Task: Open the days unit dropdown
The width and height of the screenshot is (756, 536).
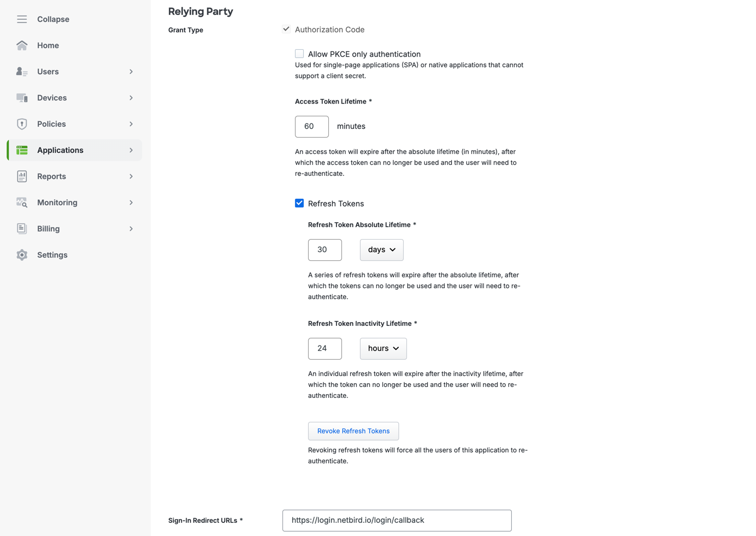Action: click(381, 250)
